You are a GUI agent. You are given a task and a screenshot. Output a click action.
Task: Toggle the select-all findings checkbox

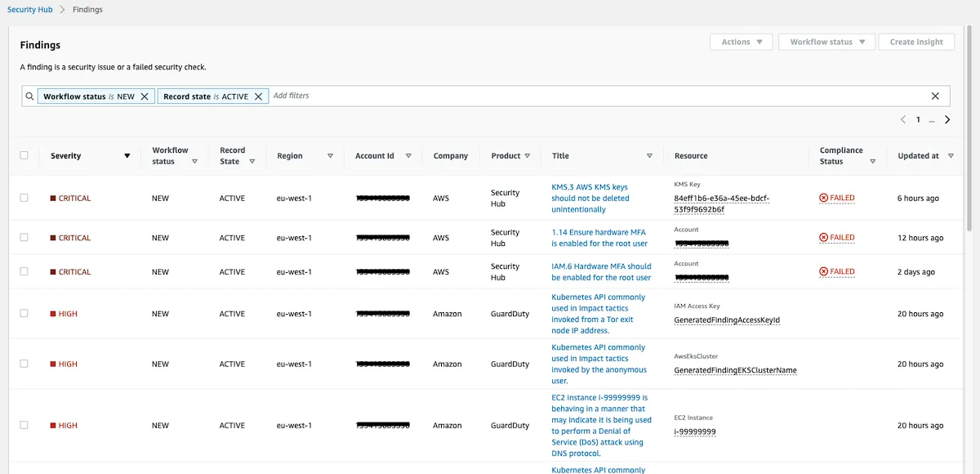24,155
